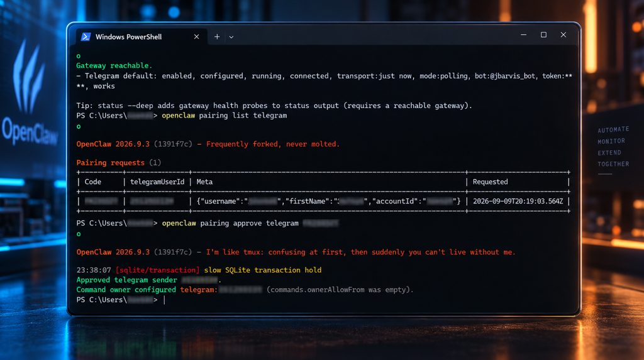The width and height of the screenshot is (644, 360).
Task: Click the '[sqlite/transaction]' log tag
Action: (x=157, y=270)
